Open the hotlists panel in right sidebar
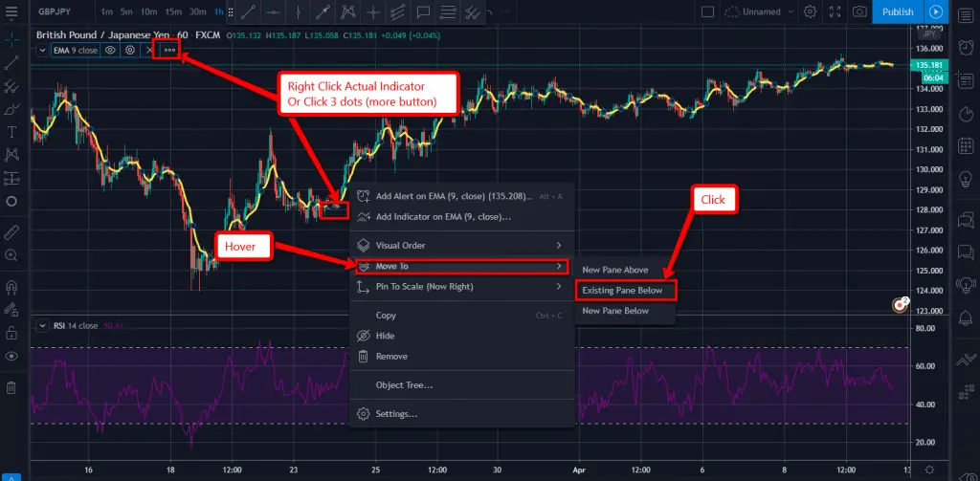This screenshot has height=481, width=980. (x=965, y=114)
